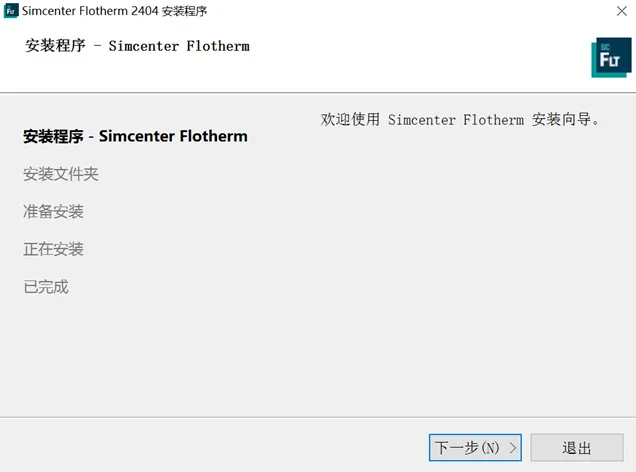Viewport: 636px width, 472px height.
Task: Close the installer window with the X
Action: coord(621,11)
